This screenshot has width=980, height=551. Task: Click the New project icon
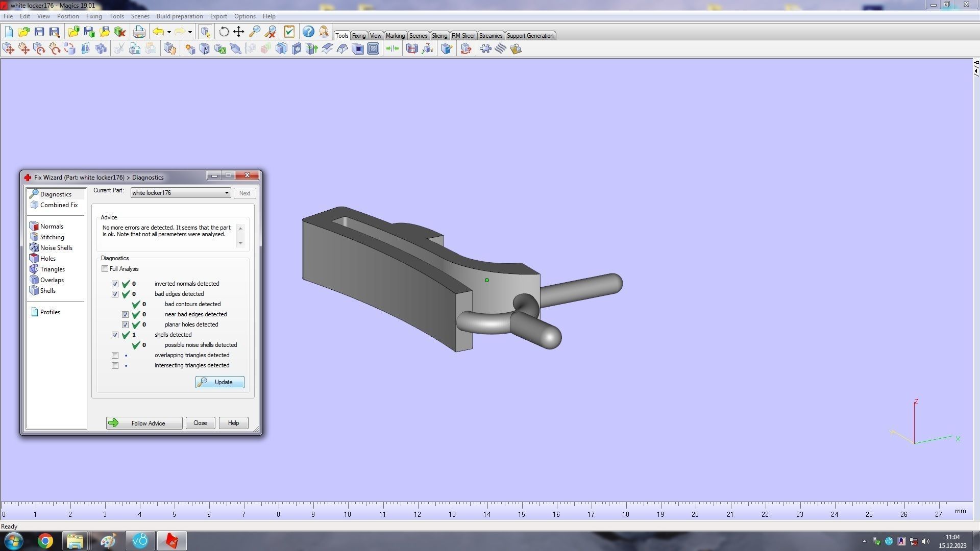[9, 32]
